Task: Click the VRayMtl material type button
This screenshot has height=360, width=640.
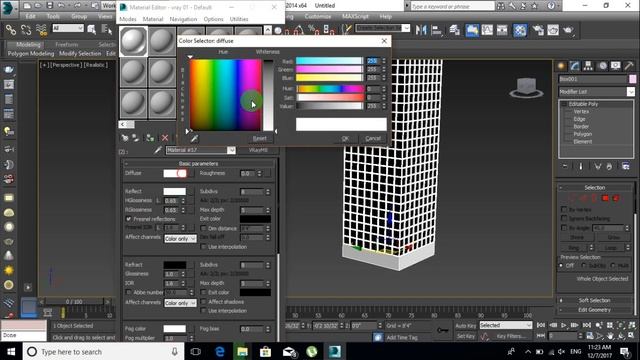Action: pos(258,150)
